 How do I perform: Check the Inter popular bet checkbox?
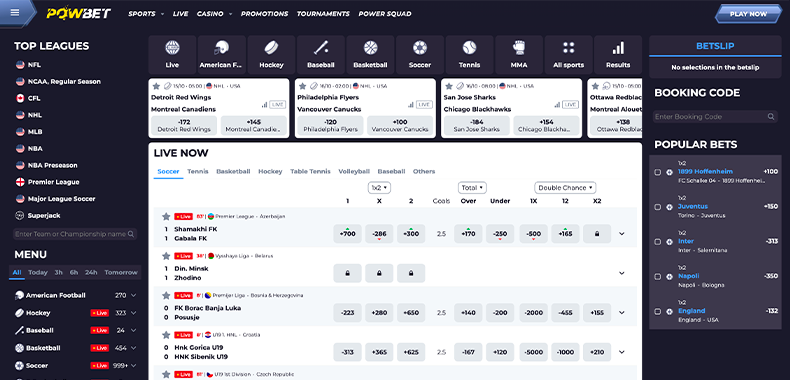coord(657,242)
